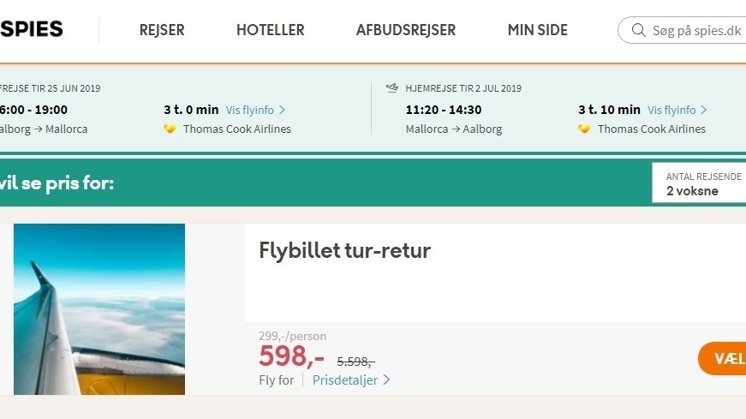Viewport: 746px width, 419px height.
Task: Open the Antal rejsende dropdown
Action: coord(699,183)
